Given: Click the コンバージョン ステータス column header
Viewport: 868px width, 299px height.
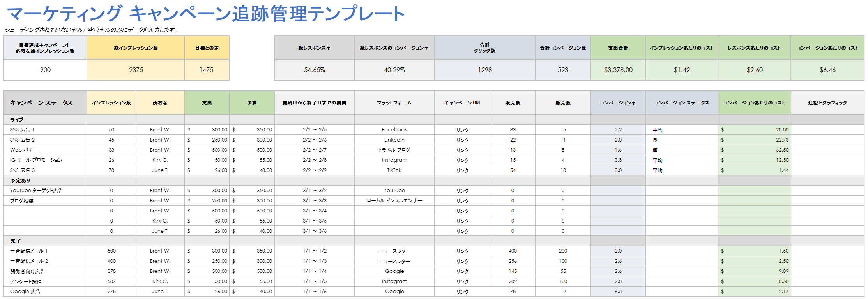Looking at the screenshot, I should click(682, 103).
